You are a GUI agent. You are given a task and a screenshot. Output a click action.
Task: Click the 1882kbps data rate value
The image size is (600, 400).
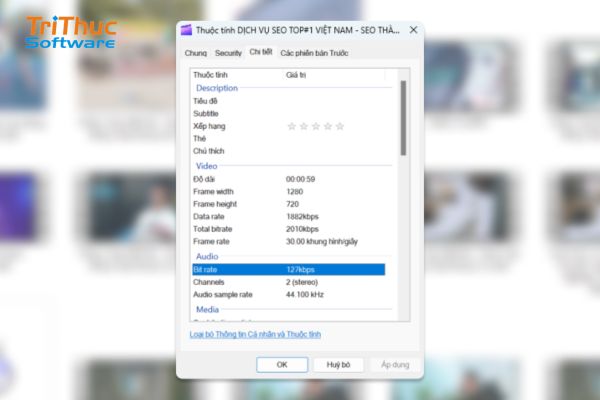302,217
